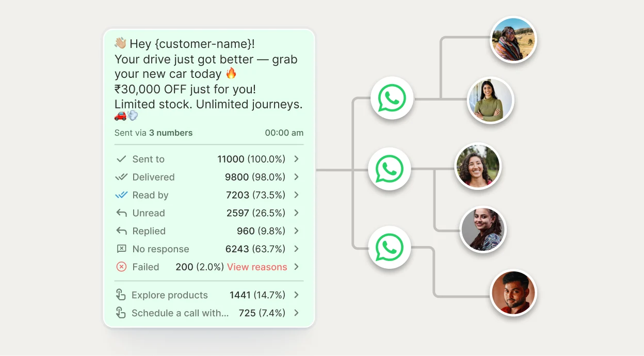Image resolution: width=644 pixels, height=356 pixels.
Task: Expand the Sent to row chevron
Action: [x=297, y=159]
